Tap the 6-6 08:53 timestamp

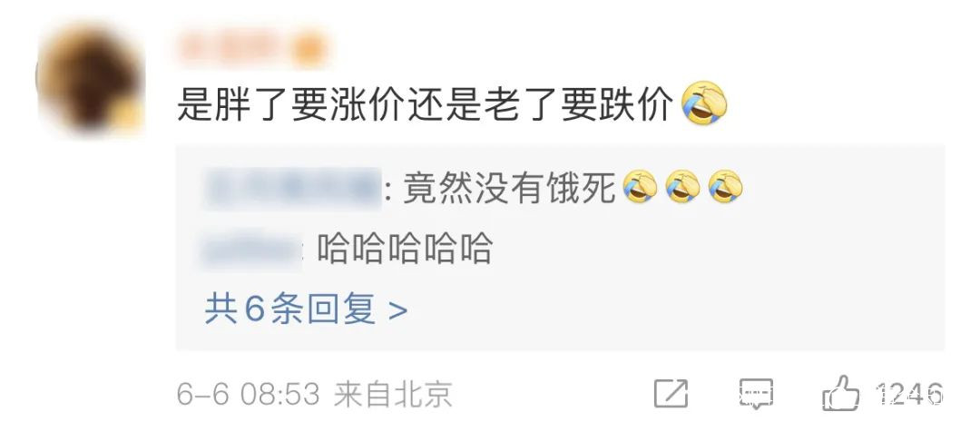click(x=248, y=395)
